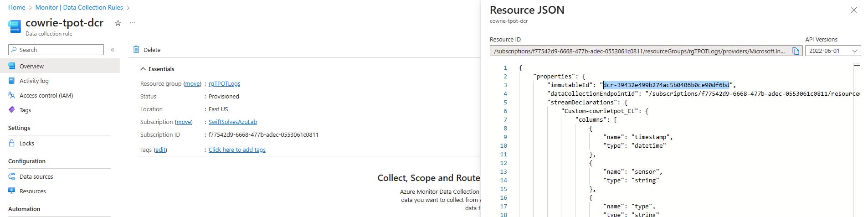The height and width of the screenshot is (217, 868).
Task: Close the Resource JSON panel
Action: click(x=854, y=10)
